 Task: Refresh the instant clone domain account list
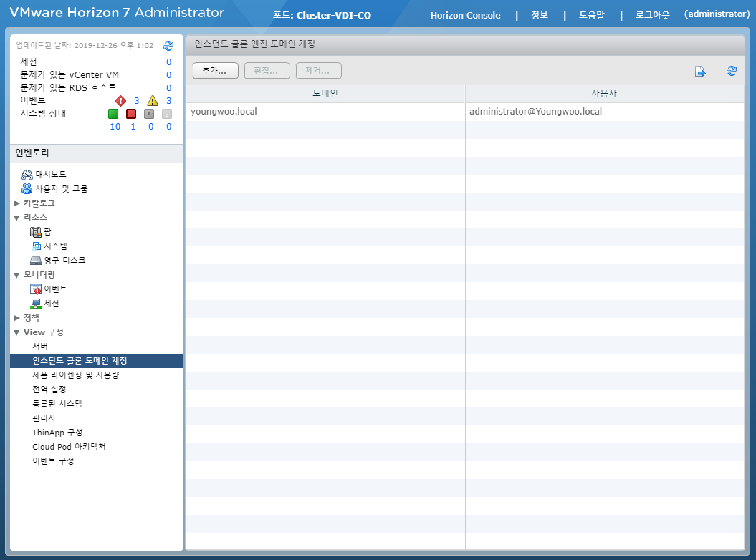pos(732,71)
